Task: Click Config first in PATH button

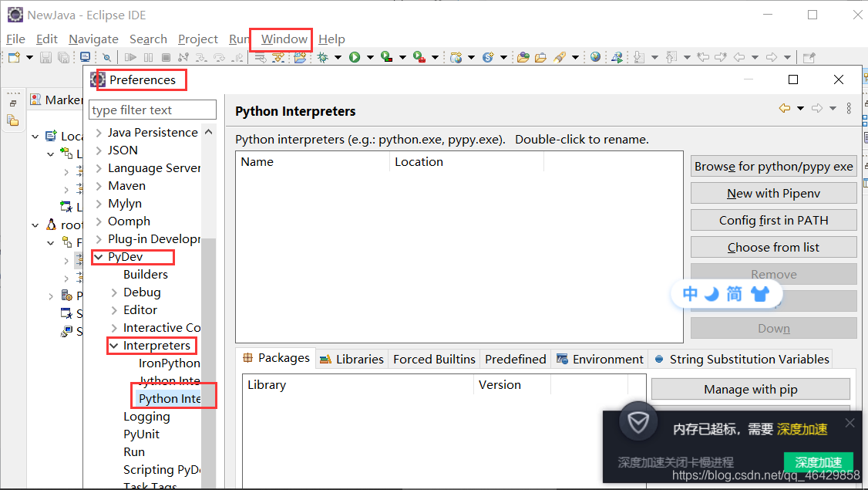Action: (x=773, y=220)
